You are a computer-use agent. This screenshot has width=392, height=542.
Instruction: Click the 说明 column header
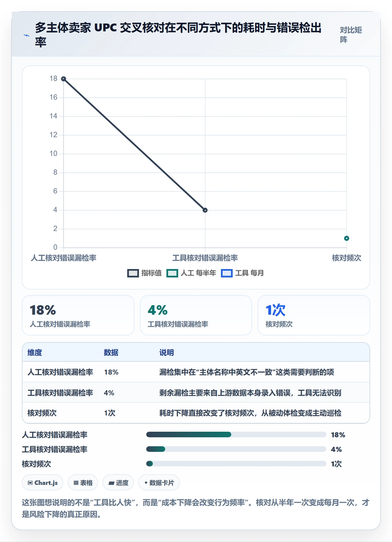(x=167, y=352)
